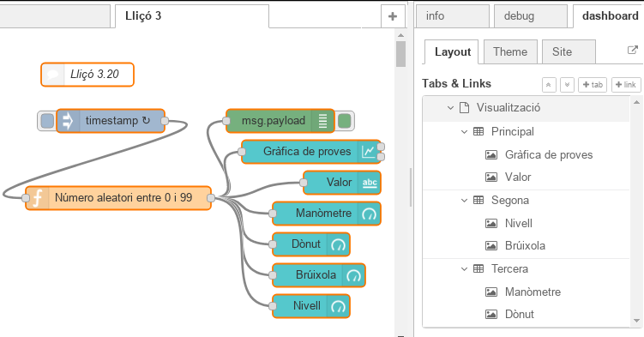644x337 pixels.
Task: Select the Nivell gauge node
Action: (311, 306)
